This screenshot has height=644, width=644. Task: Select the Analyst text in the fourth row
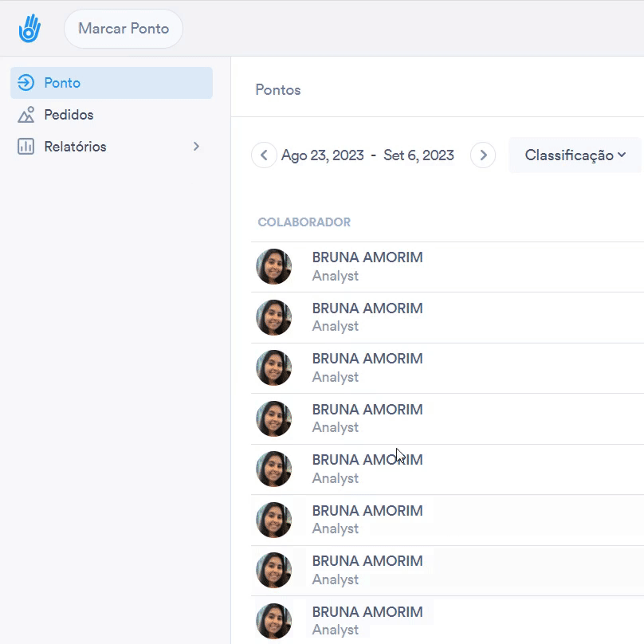[x=335, y=428]
